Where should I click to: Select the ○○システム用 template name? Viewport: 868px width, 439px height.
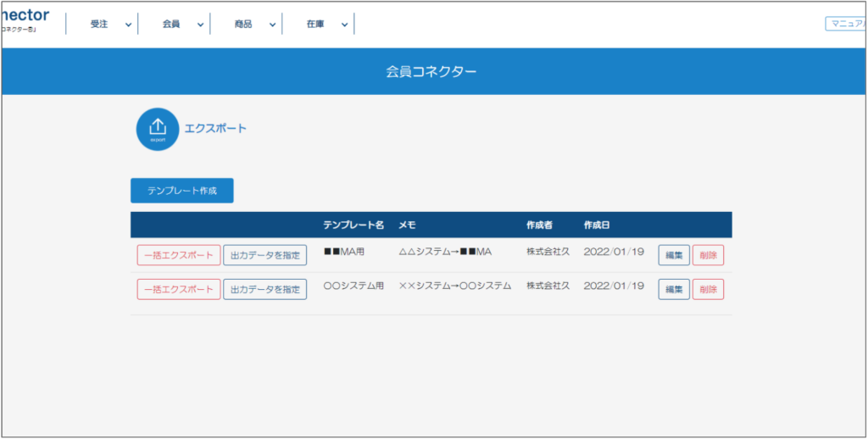[353, 286]
